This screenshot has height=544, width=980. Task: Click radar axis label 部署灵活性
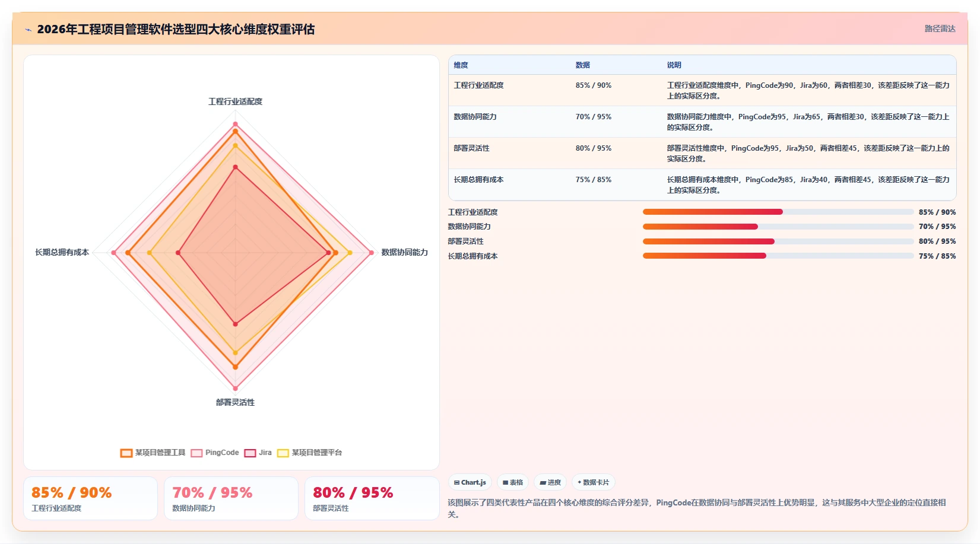[235, 402]
